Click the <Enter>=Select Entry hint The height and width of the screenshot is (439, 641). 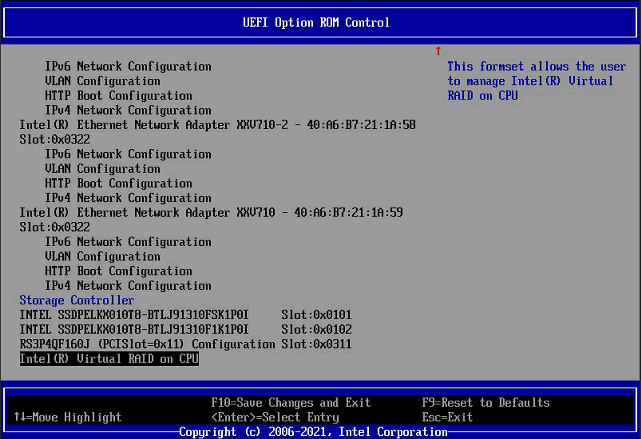pyautogui.click(x=275, y=417)
